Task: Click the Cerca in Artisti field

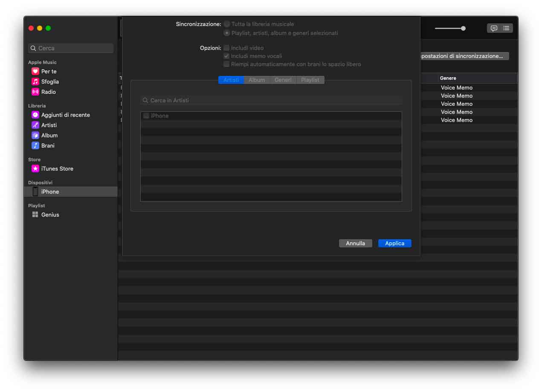Action: [x=271, y=100]
